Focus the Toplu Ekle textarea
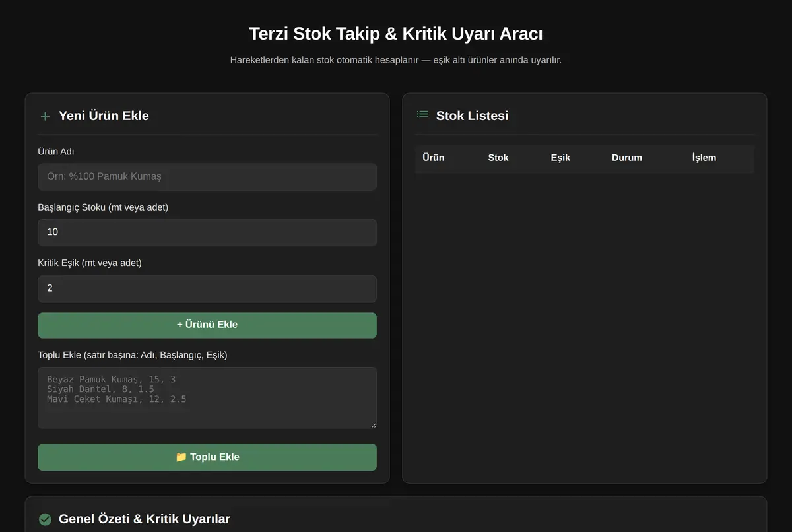This screenshot has width=792, height=532. click(x=207, y=398)
